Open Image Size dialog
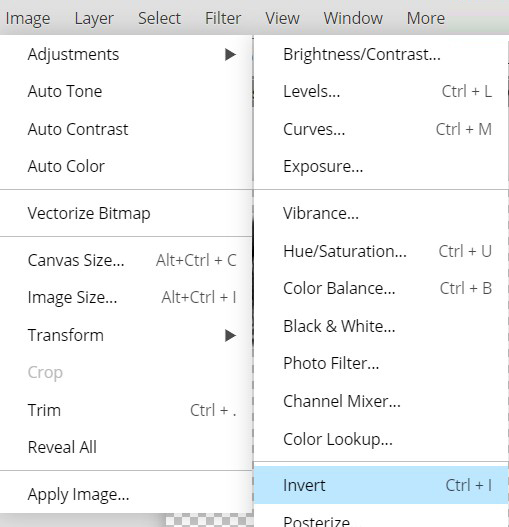The image size is (509, 527). tap(126, 297)
